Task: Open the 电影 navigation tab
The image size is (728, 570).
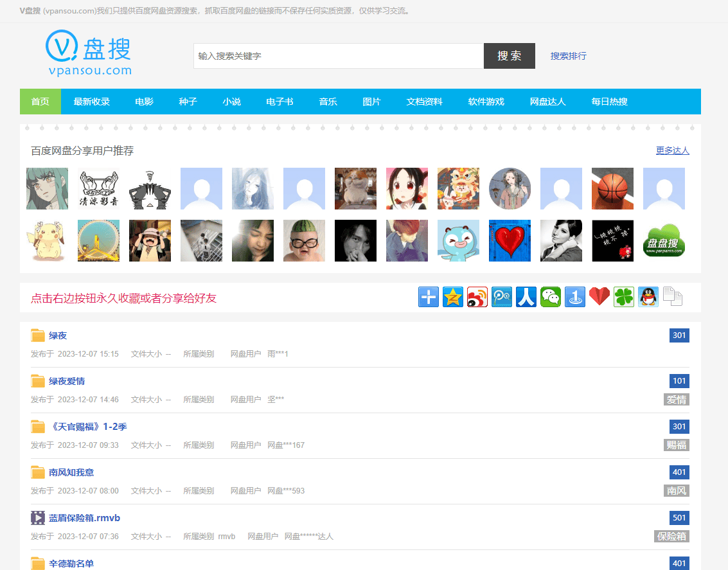Action: (145, 102)
